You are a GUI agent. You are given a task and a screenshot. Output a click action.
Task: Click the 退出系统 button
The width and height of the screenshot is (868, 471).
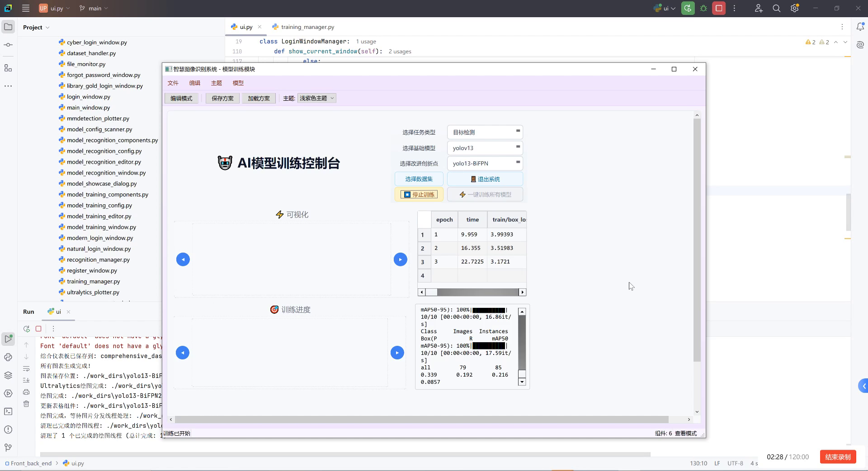click(485, 179)
